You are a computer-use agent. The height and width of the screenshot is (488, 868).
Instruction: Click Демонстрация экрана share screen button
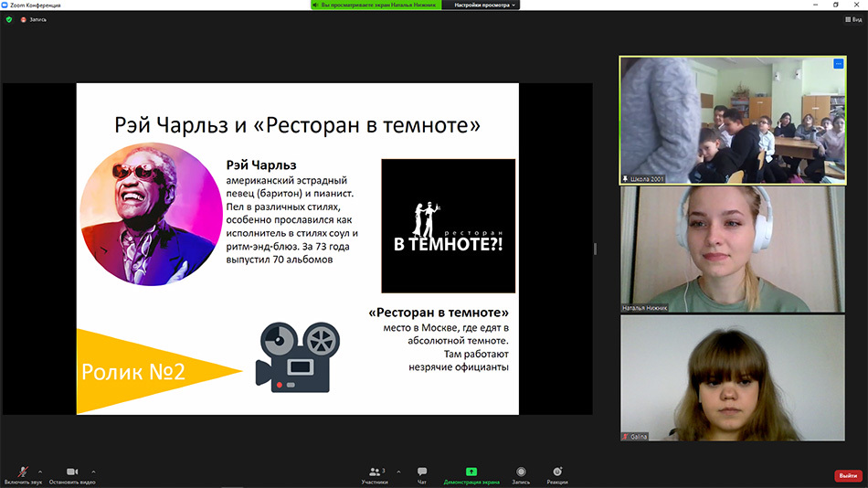(471, 475)
